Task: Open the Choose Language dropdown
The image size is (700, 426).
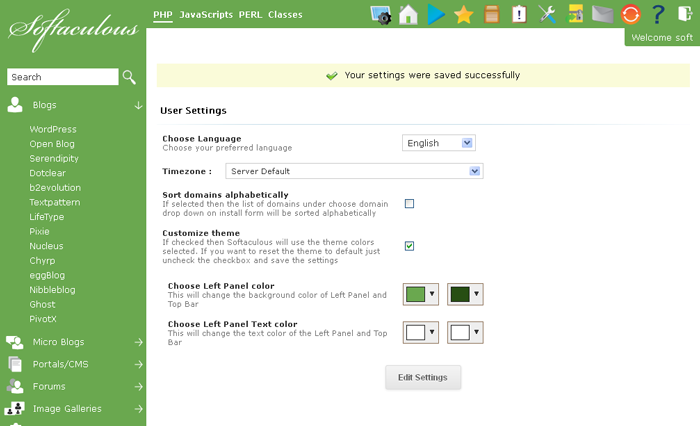Action: coord(438,143)
